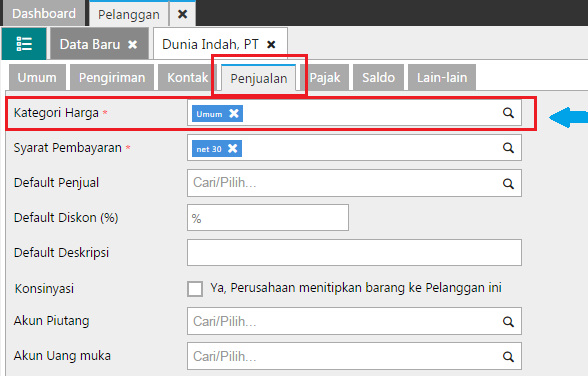
Task: Remove the net 30 payment term tag
Action: point(232,148)
